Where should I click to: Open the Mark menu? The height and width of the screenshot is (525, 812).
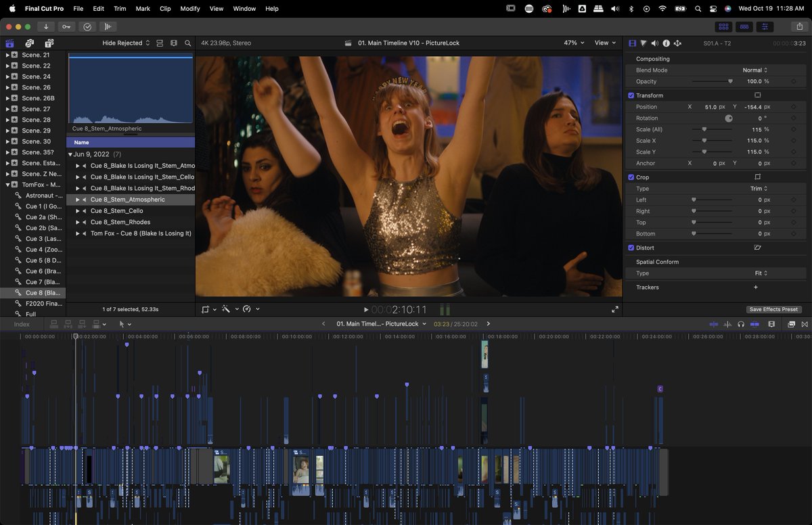pyautogui.click(x=143, y=9)
